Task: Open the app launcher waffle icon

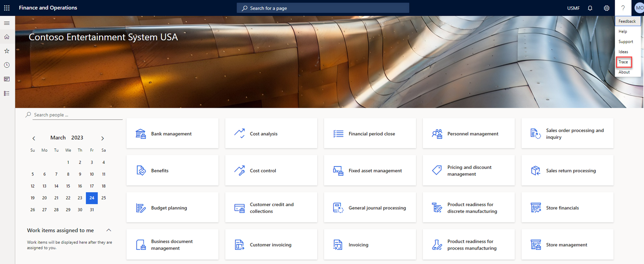Action: [x=7, y=8]
